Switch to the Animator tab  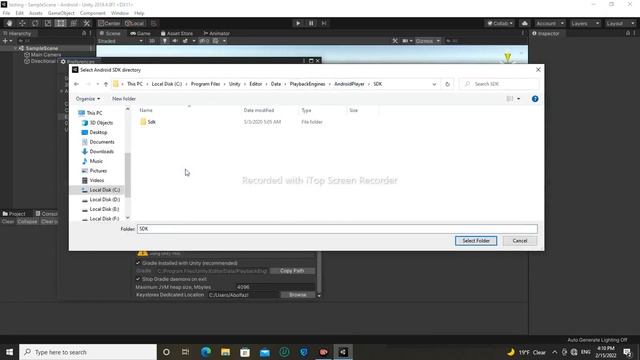coord(216,33)
